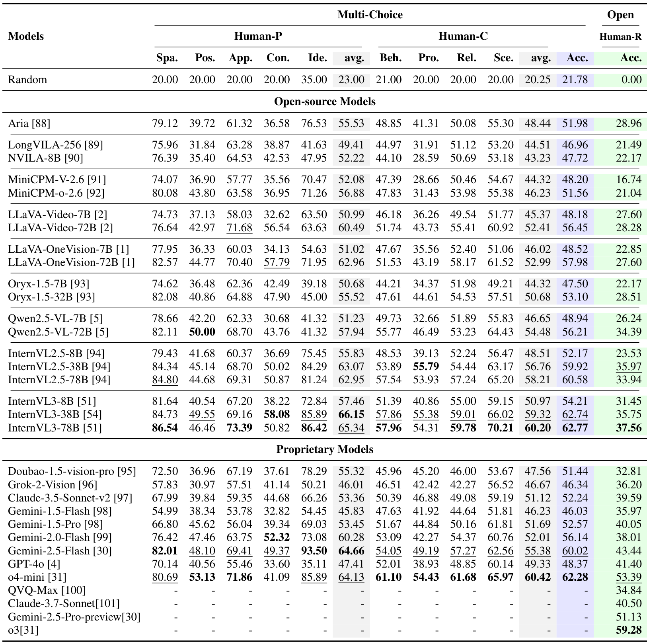Screen dimensions: 647x644
Task: Select the MiniCPM-o-2.6 [92] row label
Action: pyautogui.click(x=56, y=193)
